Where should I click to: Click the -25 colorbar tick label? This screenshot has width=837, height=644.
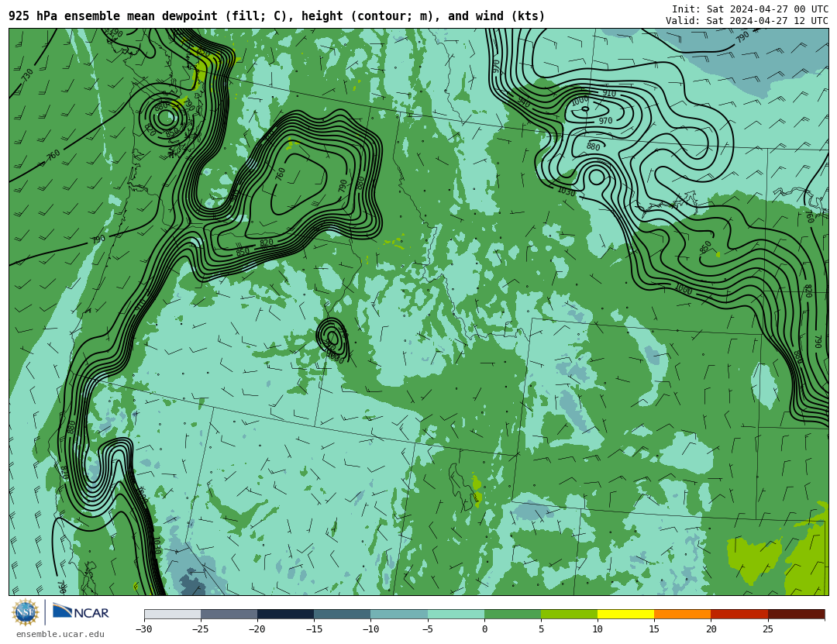(x=200, y=629)
